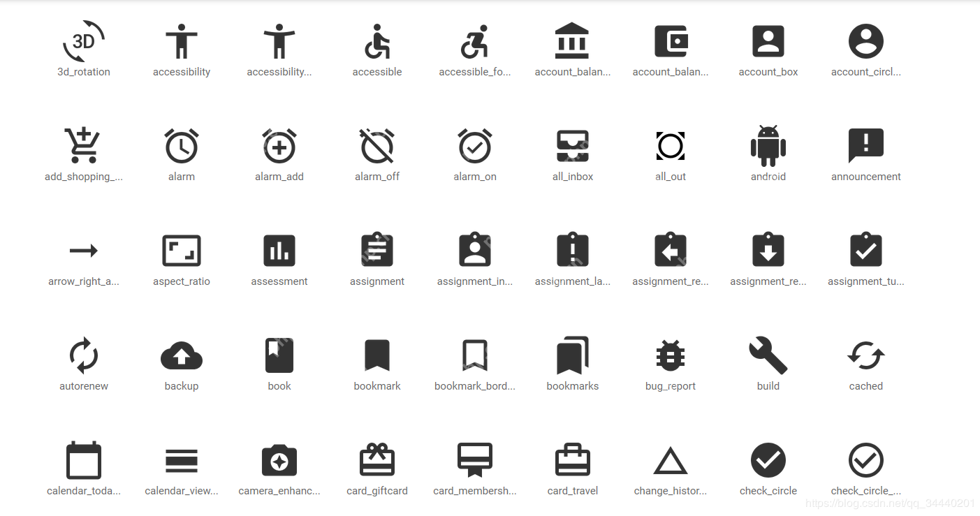Viewport: 980px width, 516px height.
Task: Select the bug_report icon
Action: point(671,356)
